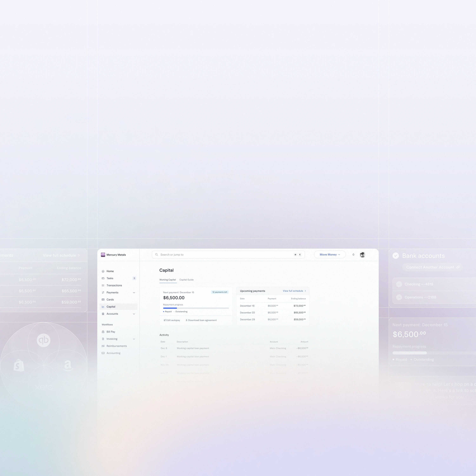Select Operations ••2108 in Bank accounts card
Image resolution: width=476 pixels, height=476 pixels.
(434, 297)
